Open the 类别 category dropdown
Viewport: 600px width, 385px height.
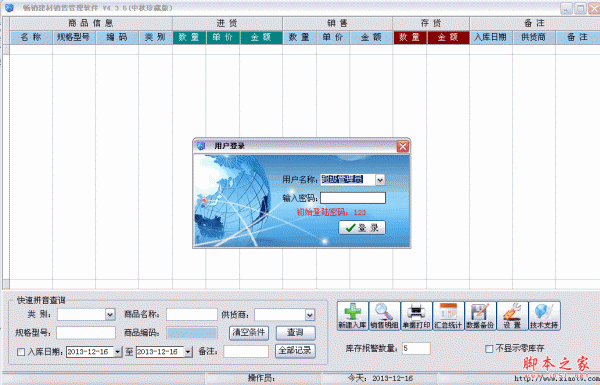click(x=110, y=315)
